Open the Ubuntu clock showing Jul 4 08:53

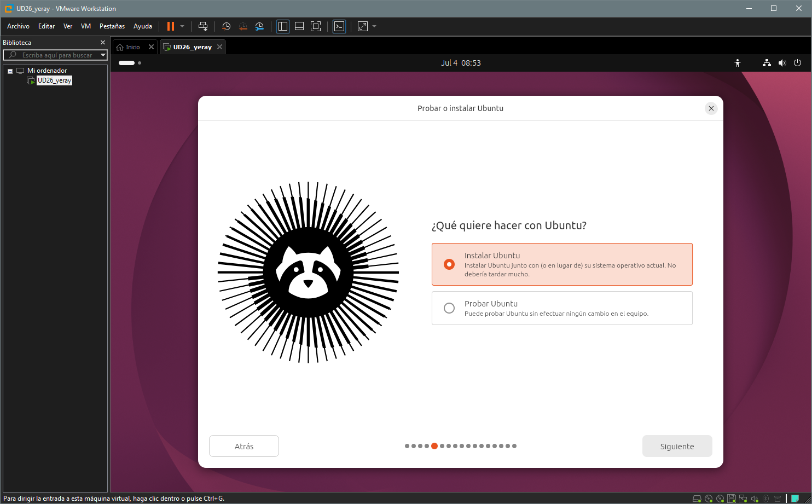click(461, 63)
